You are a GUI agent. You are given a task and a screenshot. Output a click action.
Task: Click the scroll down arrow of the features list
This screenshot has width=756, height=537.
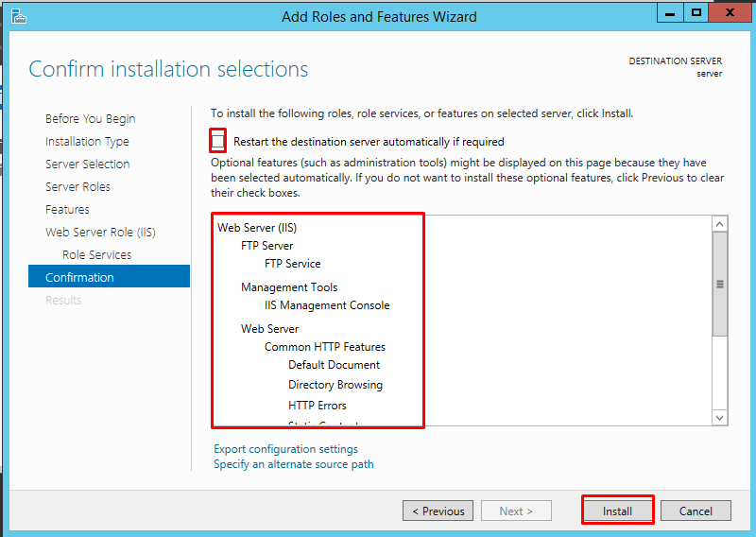coord(719,418)
